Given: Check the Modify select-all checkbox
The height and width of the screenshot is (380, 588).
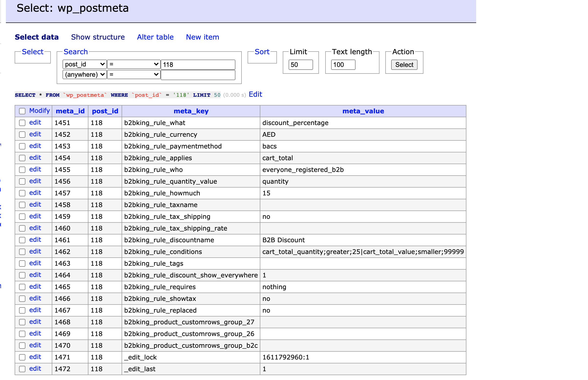Looking at the screenshot, I should (22, 111).
